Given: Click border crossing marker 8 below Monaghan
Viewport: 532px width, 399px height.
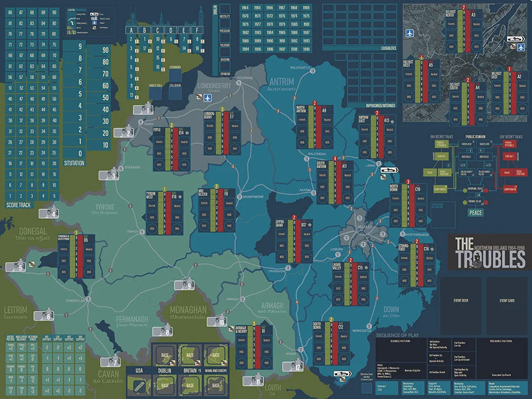Looking at the screenshot, I should click(163, 330).
